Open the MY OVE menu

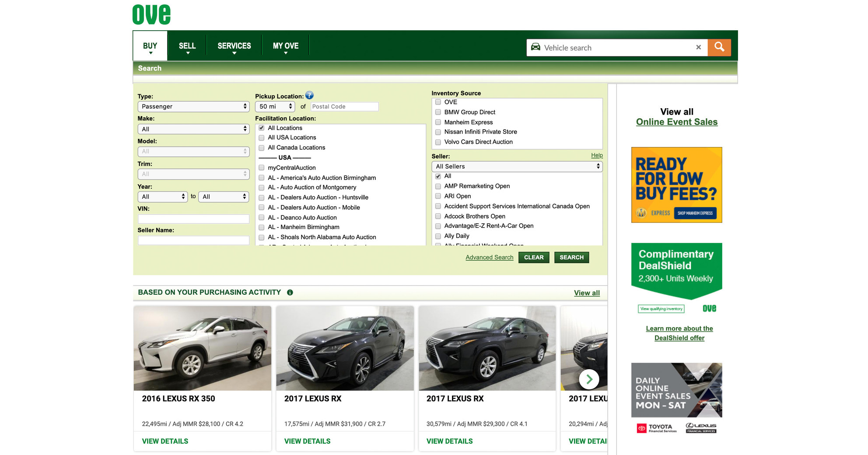pyautogui.click(x=285, y=46)
